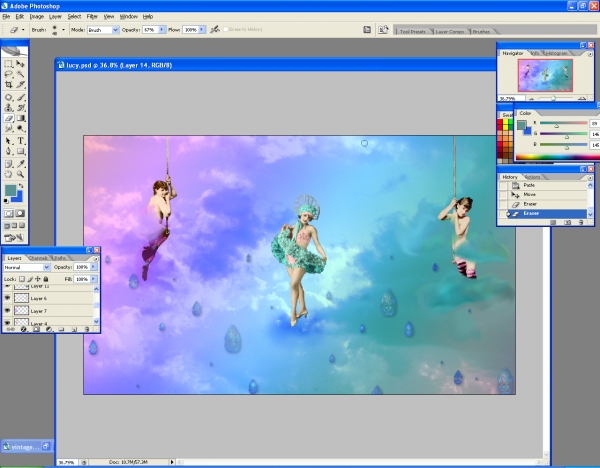
Task: Select the Eraser tool in toolbox
Action: point(8,118)
